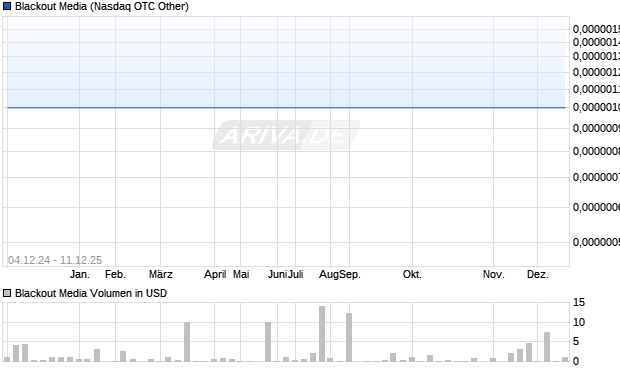This screenshot has height=371, width=620.
Task: Click the 'April' month label
Action: click(215, 274)
